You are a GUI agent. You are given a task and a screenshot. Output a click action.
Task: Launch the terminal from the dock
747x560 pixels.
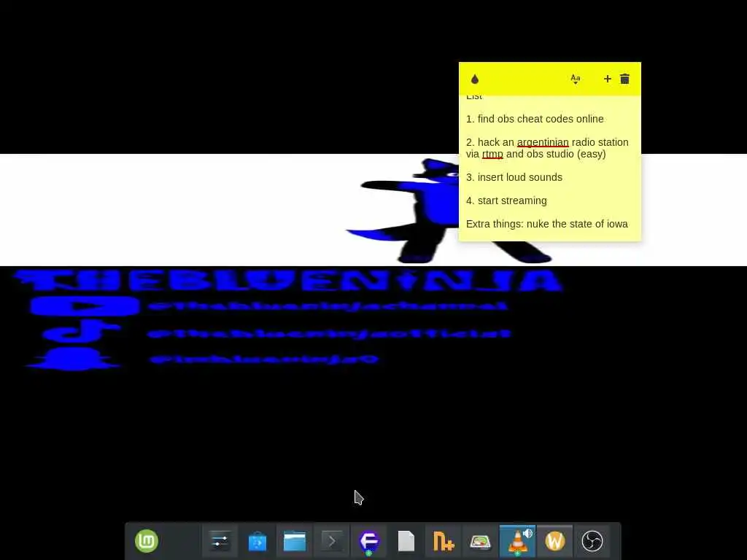pos(332,542)
